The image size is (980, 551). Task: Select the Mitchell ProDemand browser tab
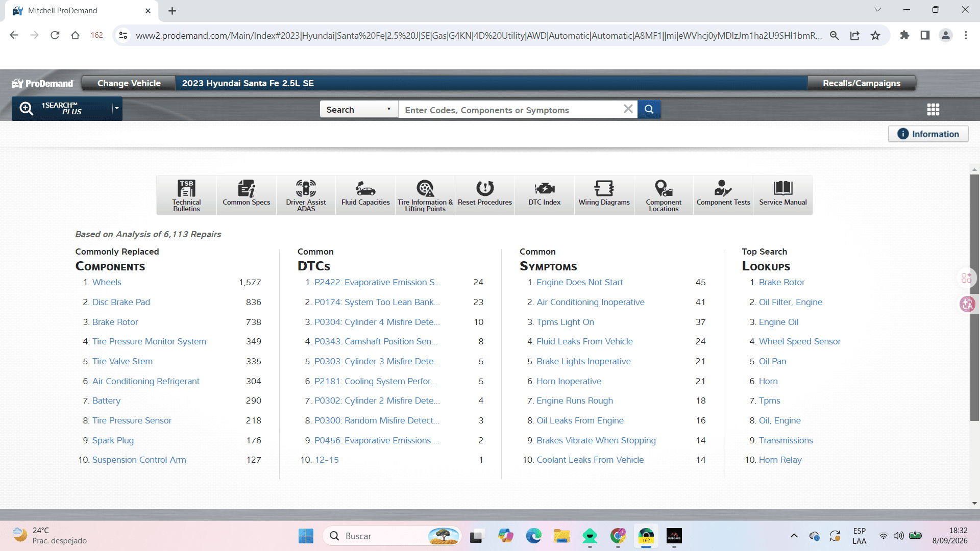click(x=82, y=11)
